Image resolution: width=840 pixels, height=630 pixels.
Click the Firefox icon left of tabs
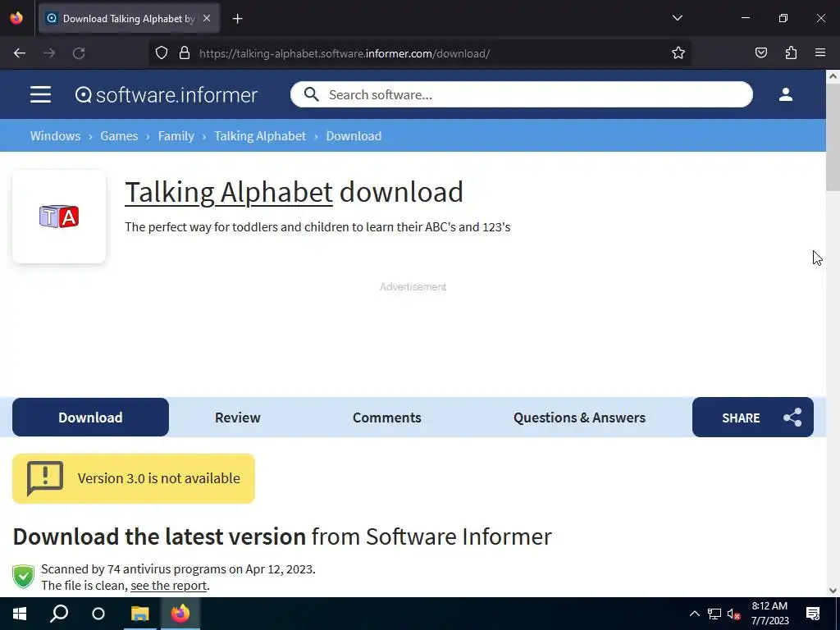coord(16,18)
